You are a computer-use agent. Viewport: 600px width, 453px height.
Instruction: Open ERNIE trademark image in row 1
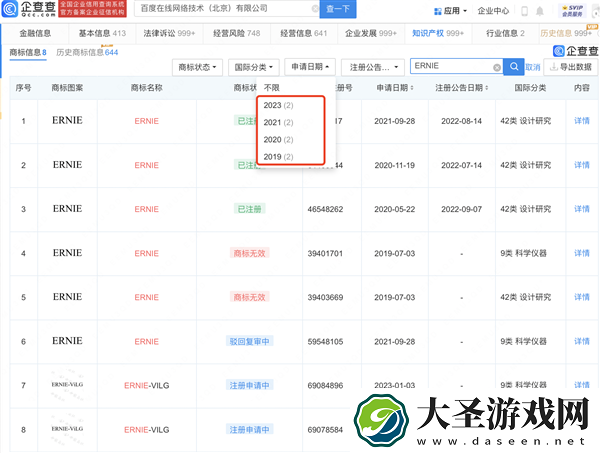67,121
